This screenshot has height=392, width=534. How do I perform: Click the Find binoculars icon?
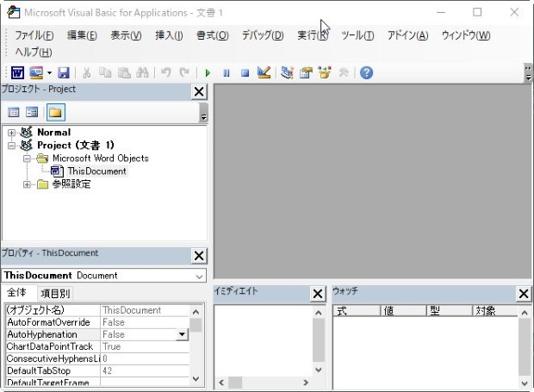pyautogui.click(x=142, y=72)
